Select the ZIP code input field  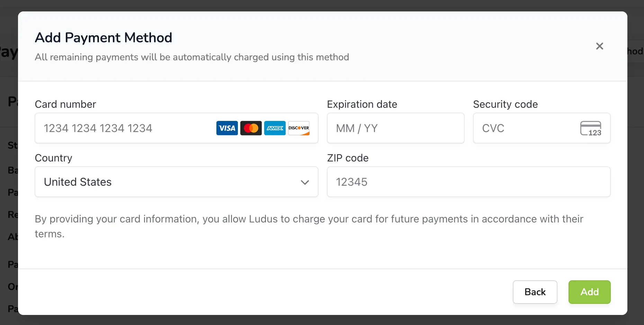[x=469, y=182]
